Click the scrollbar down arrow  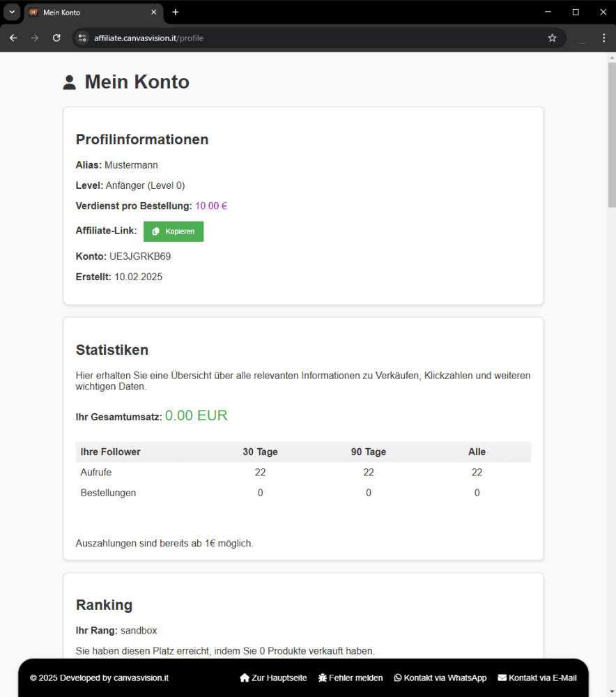coord(612,692)
